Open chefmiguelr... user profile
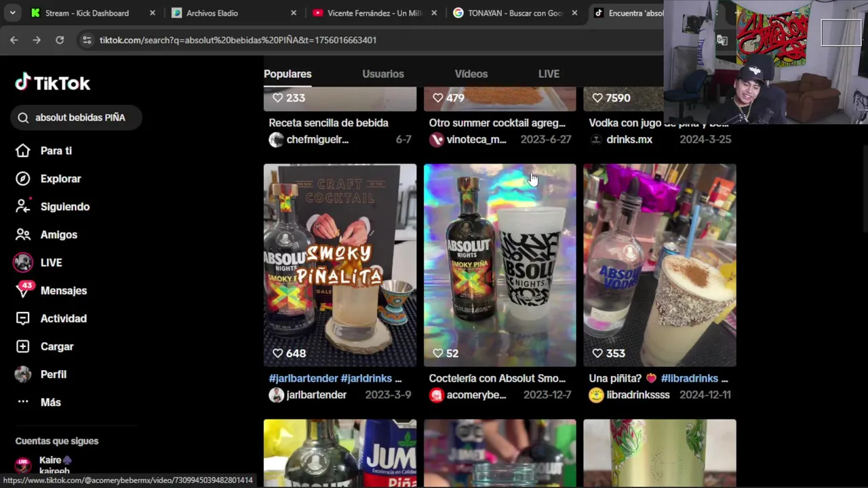Screen dimensions: 868x488 [x=317, y=139]
